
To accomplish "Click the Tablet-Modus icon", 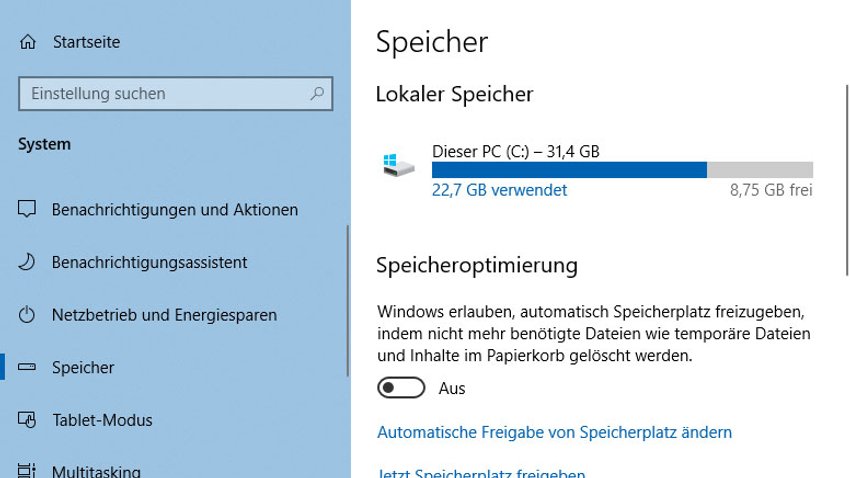I will 27,419.
